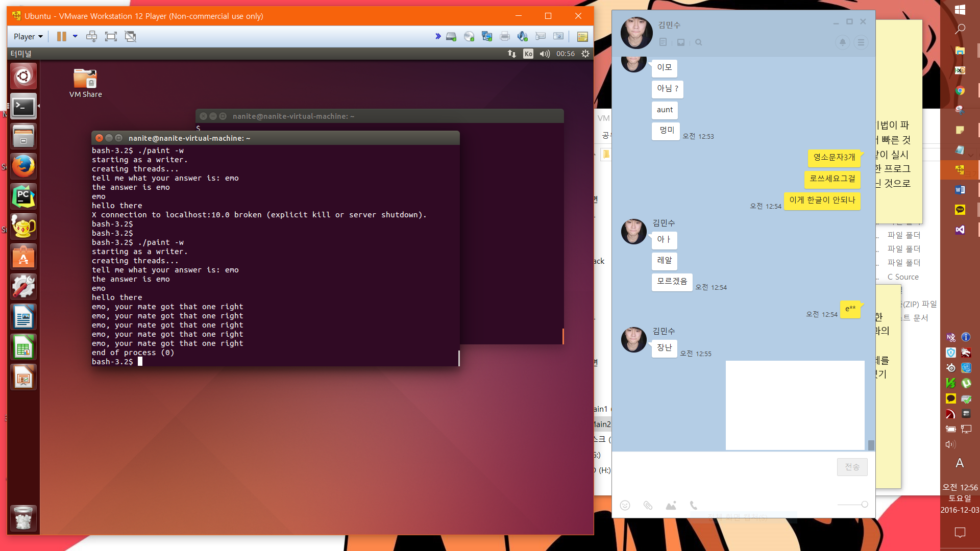980x551 pixels.
Task: Open Firefox from the Ubuntu launcher
Action: click(x=23, y=166)
